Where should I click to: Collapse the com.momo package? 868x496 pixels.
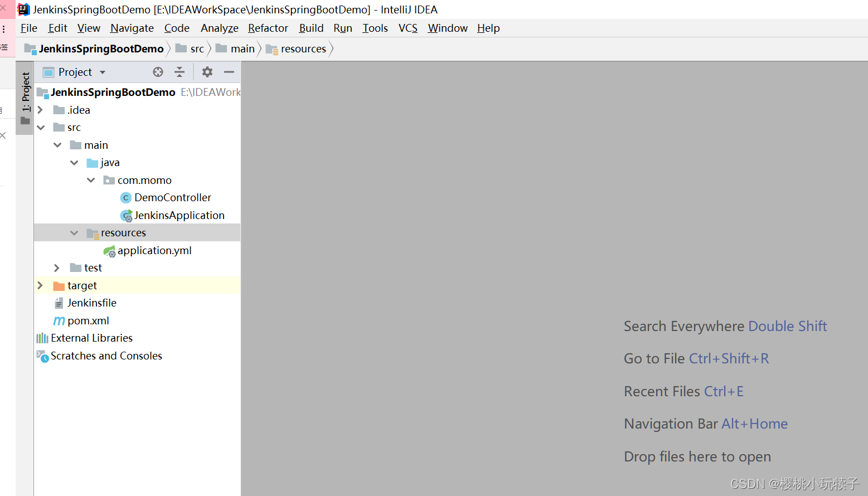91,180
